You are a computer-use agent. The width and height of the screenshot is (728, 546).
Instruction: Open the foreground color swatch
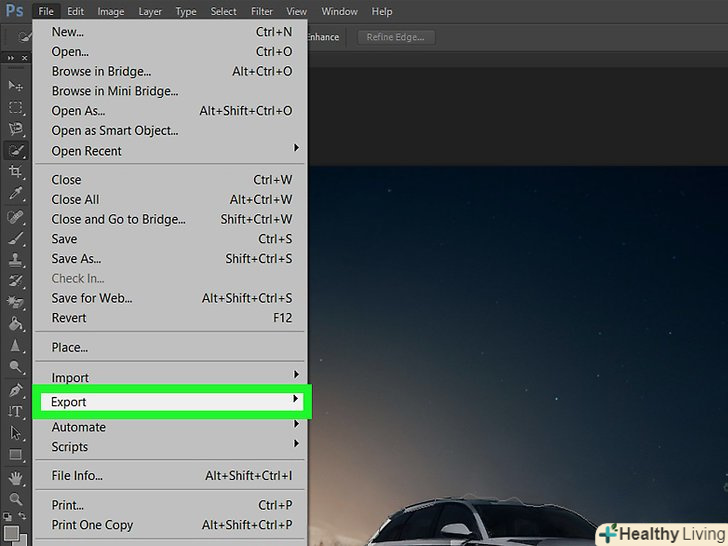point(11,533)
